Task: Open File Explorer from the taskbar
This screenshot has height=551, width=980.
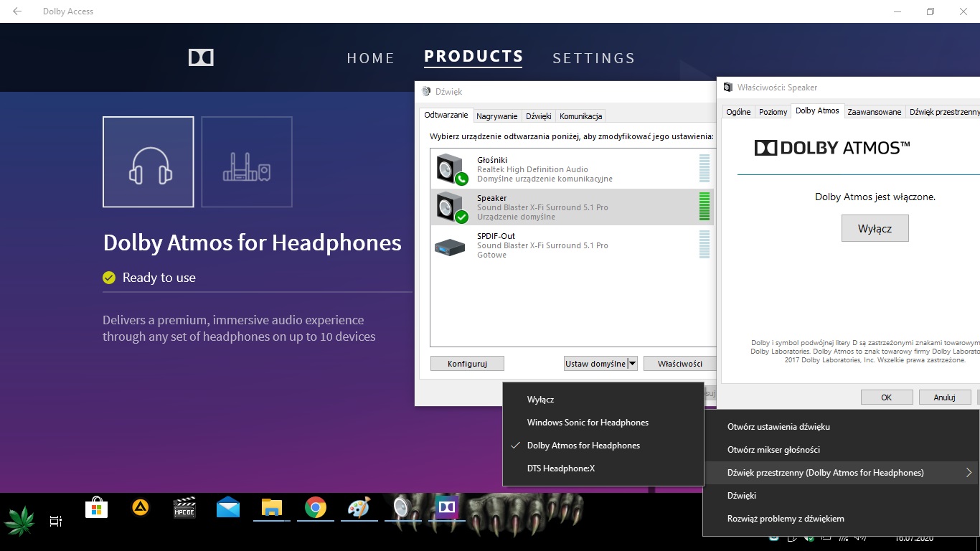Action: tap(271, 508)
